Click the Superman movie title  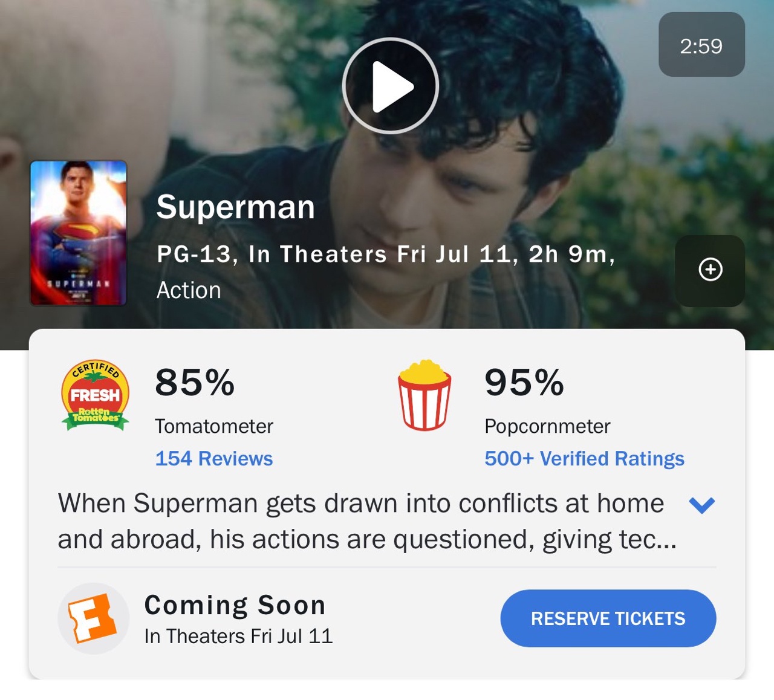(236, 207)
